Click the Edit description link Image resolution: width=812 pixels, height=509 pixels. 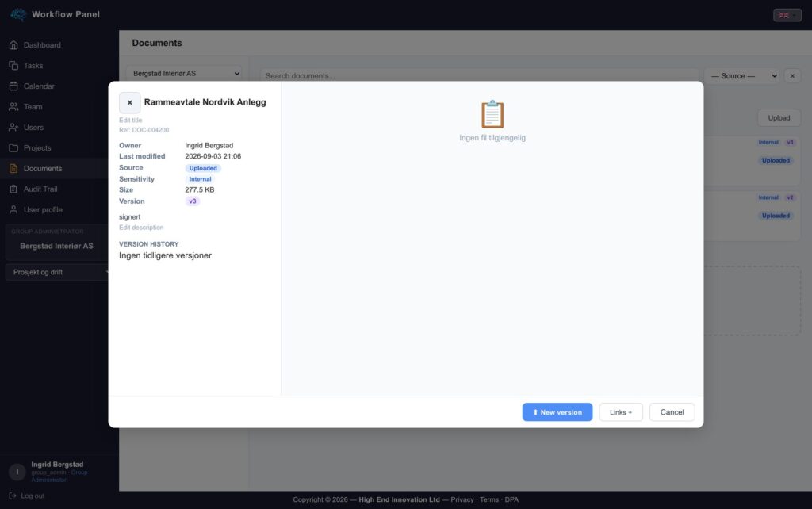pyautogui.click(x=141, y=228)
